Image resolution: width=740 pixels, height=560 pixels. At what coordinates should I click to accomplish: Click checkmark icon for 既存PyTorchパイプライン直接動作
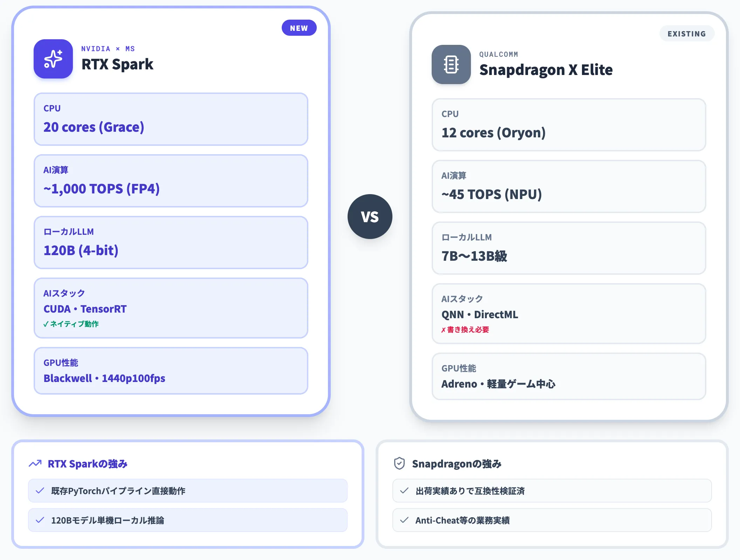click(x=40, y=491)
